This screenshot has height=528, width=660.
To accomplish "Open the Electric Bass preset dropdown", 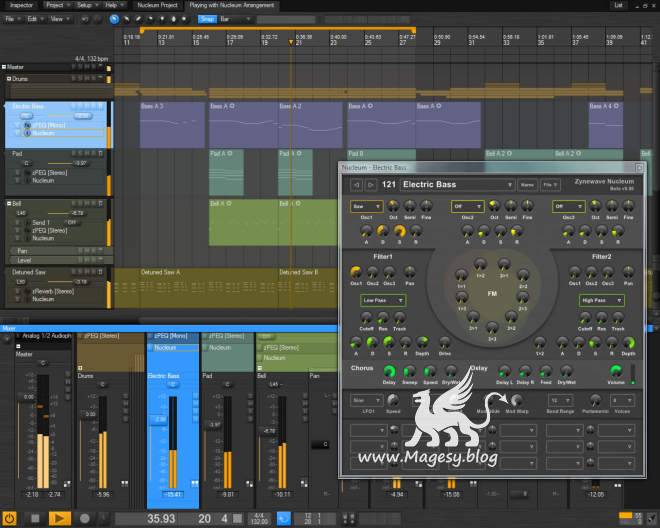I will [457, 184].
